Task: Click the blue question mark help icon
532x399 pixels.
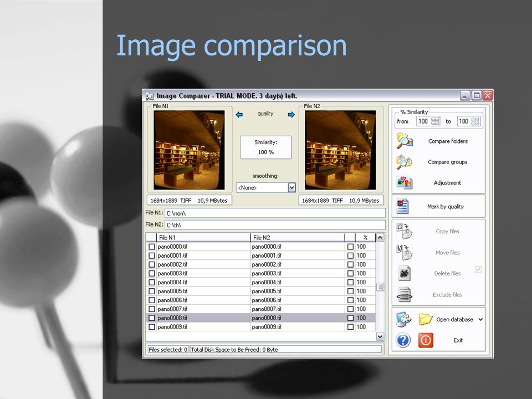Action: pyautogui.click(x=403, y=340)
